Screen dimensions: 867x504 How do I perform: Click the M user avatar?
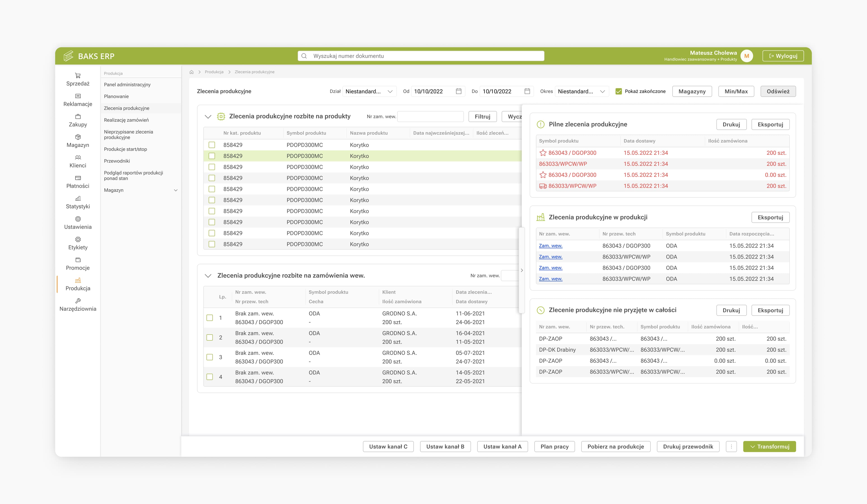[x=747, y=56]
